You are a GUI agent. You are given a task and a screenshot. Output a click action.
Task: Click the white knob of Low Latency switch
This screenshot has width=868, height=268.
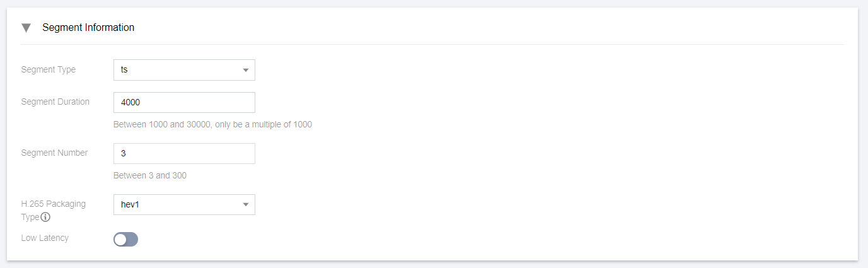[x=120, y=240]
